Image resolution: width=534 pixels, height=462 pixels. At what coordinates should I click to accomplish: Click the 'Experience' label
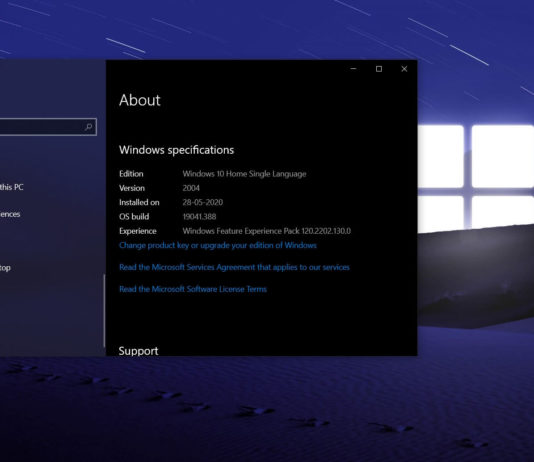pyautogui.click(x=138, y=231)
